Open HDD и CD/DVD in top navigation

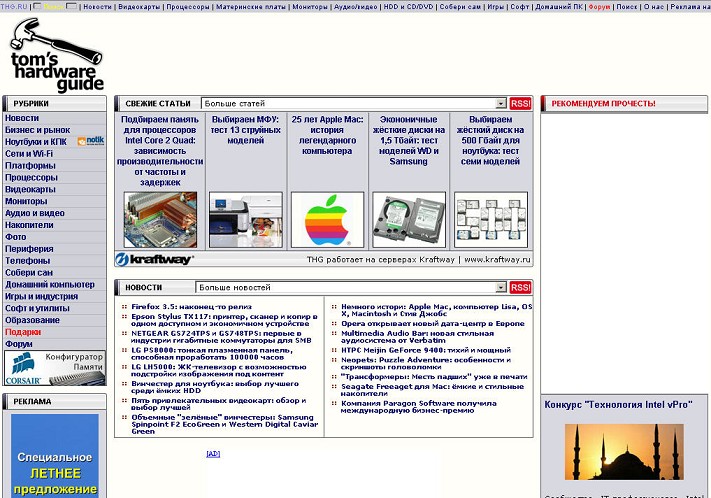pos(409,7)
